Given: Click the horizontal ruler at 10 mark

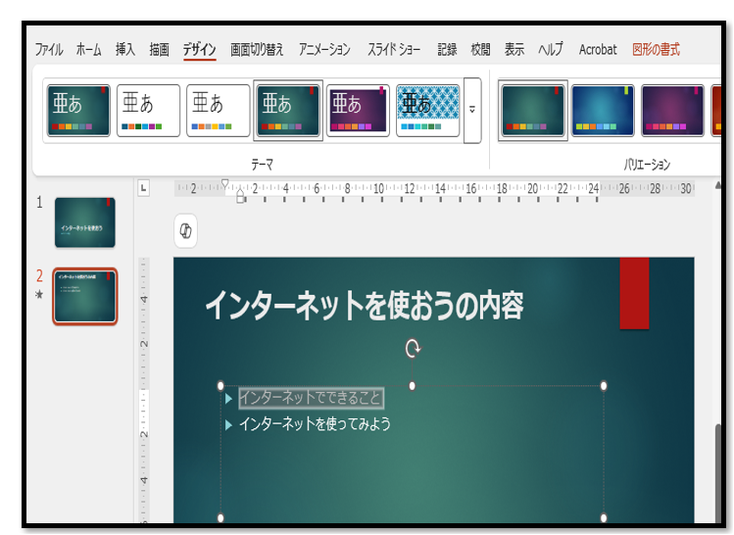Looking at the screenshot, I should (379, 189).
